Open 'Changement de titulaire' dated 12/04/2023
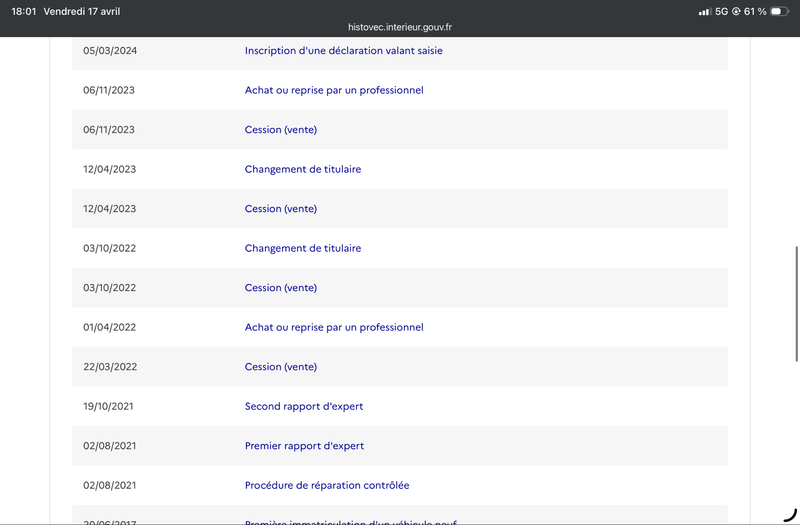 pos(303,169)
